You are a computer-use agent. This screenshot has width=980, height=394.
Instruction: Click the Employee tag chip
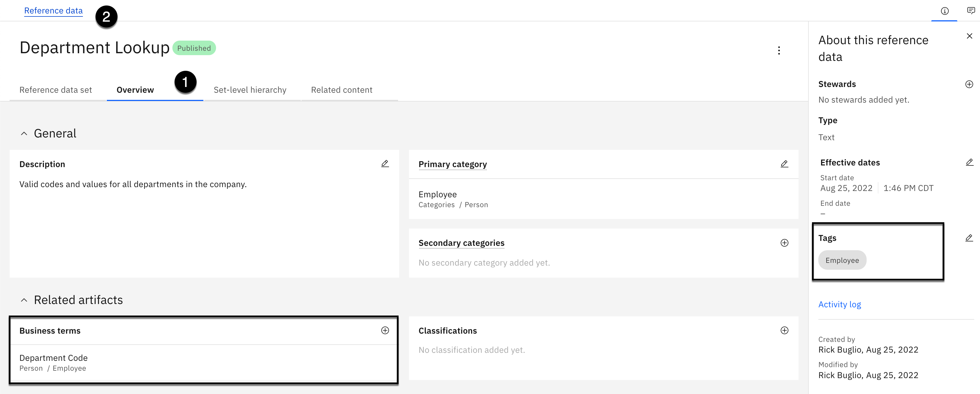point(842,260)
